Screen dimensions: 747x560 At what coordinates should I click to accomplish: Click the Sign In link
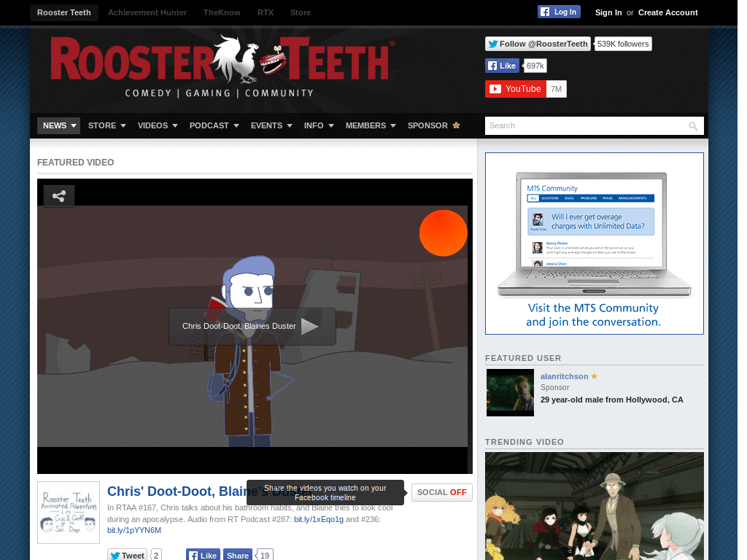pyautogui.click(x=608, y=12)
